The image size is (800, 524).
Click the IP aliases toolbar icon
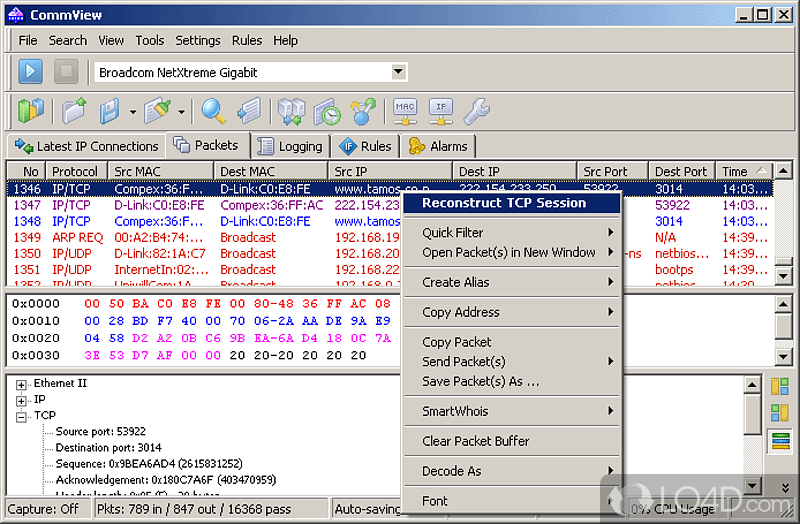[439, 110]
